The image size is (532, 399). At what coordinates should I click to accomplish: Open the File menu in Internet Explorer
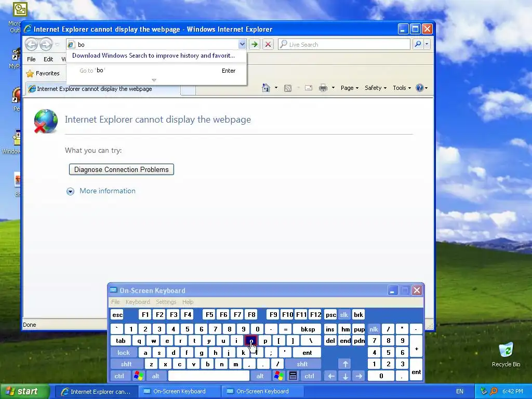pos(31,59)
